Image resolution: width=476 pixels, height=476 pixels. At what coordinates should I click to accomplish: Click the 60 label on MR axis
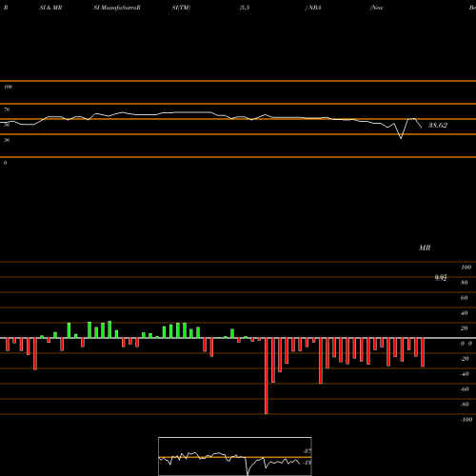coord(465,298)
